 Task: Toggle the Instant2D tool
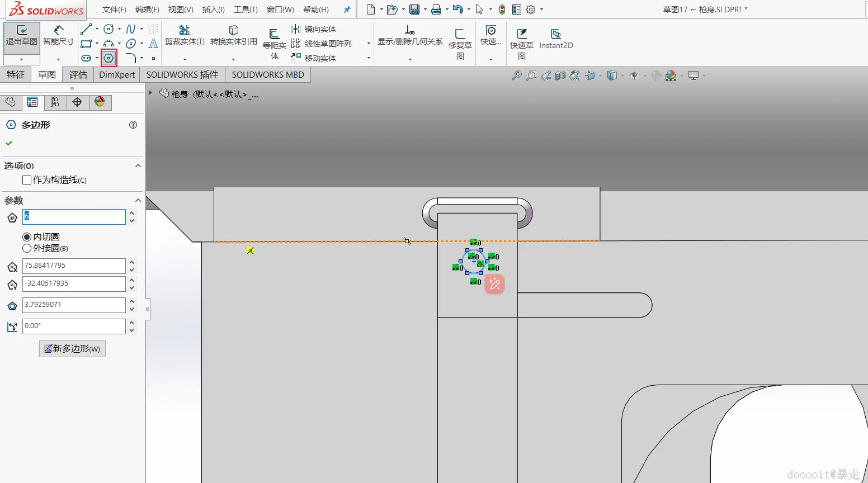(x=555, y=39)
